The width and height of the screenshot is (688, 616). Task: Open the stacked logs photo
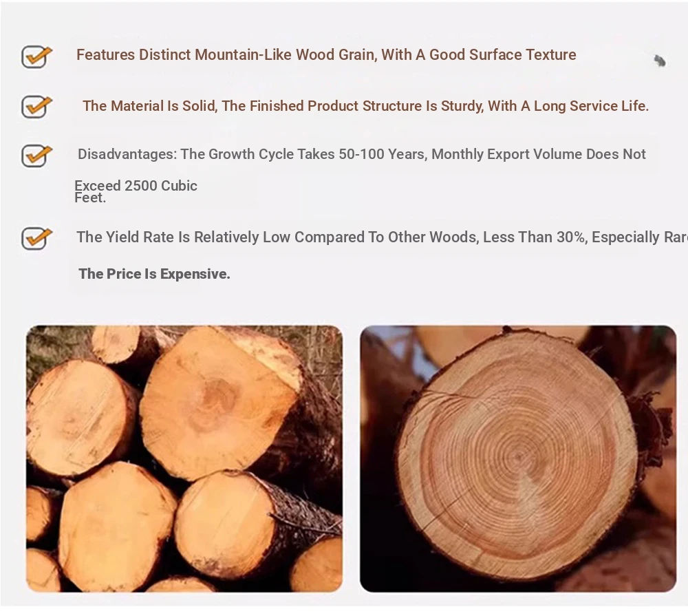(x=184, y=458)
